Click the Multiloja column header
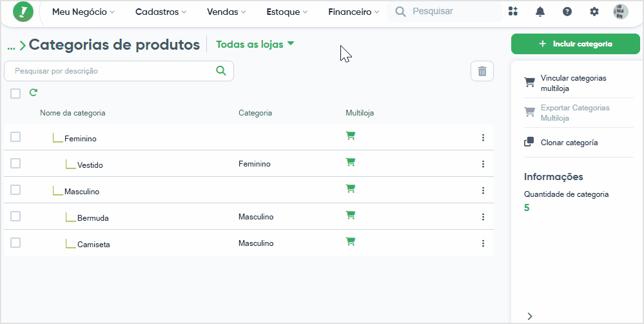This screenshot has height=324, width=644. (x=360, y=113)
